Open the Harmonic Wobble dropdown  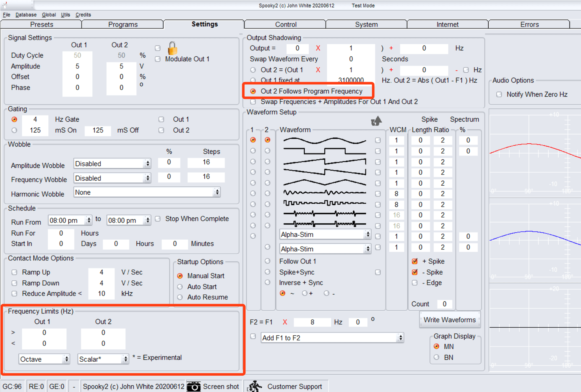pyautogui.click(x=147, y=192)
